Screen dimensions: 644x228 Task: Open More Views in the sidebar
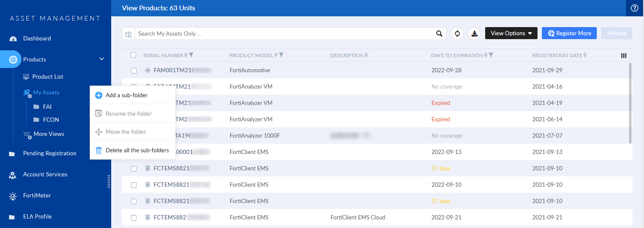point(49,134)
